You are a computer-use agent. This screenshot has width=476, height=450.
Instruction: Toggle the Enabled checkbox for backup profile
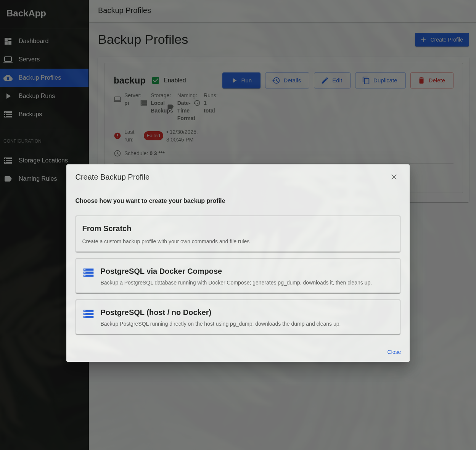[x=156, y=80]
